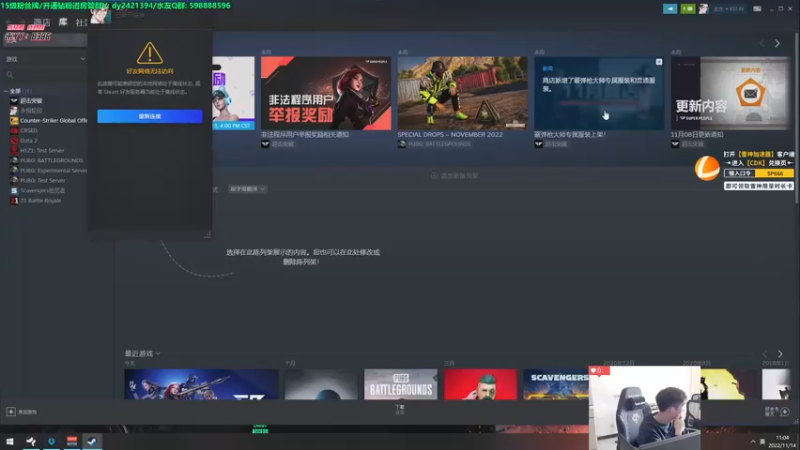Click the friends panel profile avatar
Screen dimensions: 800x450
coord(101,15)
